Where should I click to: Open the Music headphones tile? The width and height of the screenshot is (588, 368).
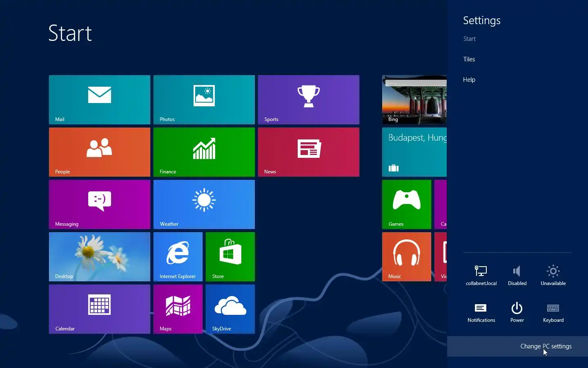pos(407,257)
